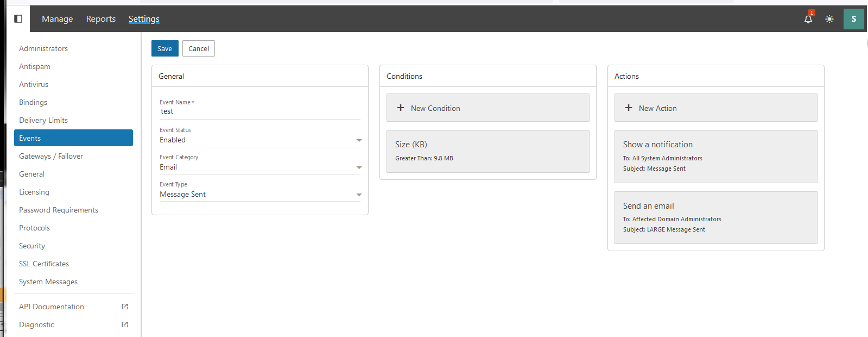Image resolution: width=868 pixels, height=337 pixels.
Task: Go to SSL Certificates settings
Action: click(x=44, y=264)
